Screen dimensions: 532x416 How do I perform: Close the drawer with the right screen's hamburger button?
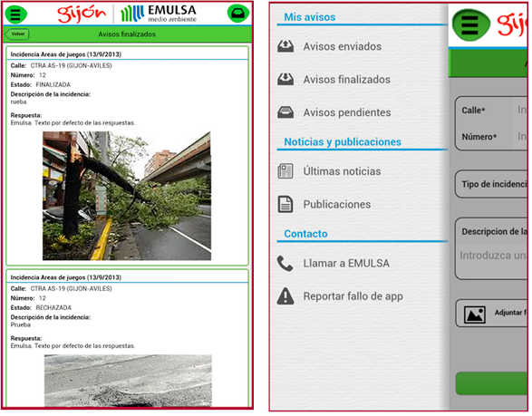tap(470, 25)
